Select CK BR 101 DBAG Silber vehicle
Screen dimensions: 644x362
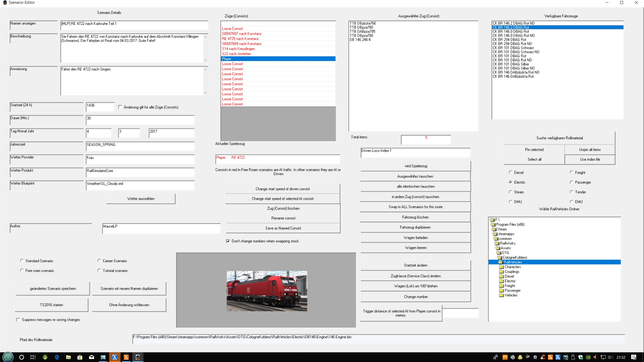pos(511,64)
